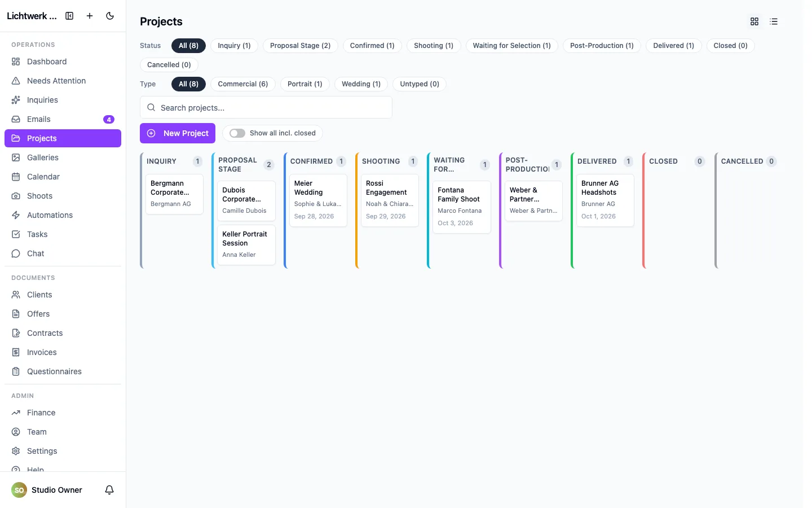Filter status by Closed (0)
The image size is (812, 508).
tap(730, 46)
